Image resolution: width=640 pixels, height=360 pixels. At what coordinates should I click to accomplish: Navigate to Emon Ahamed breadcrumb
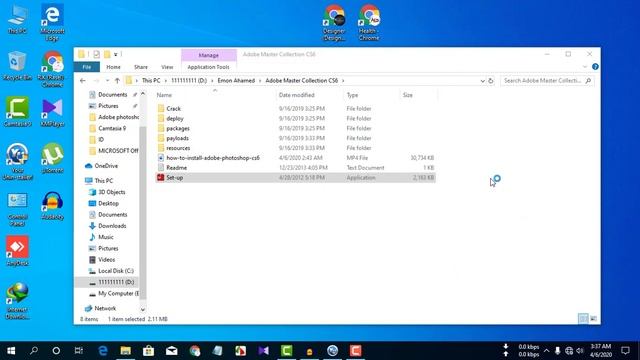click(x=236, y=81)
